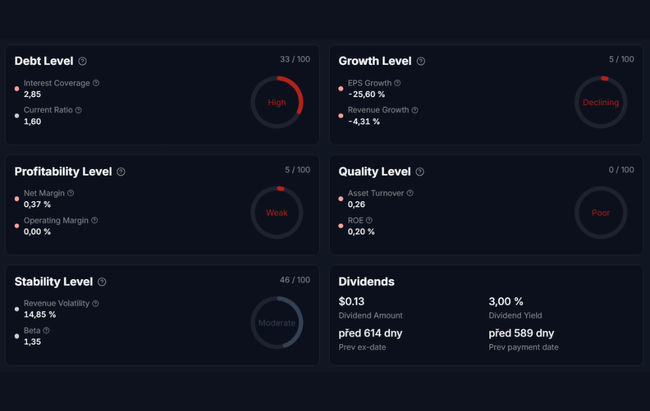Click EPS Growth info icon

(397, 83)
